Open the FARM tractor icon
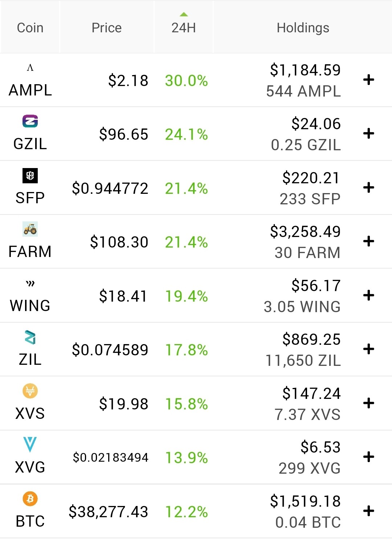The width and height of the screenshot is (392, 539). click(x=30, y=229)
